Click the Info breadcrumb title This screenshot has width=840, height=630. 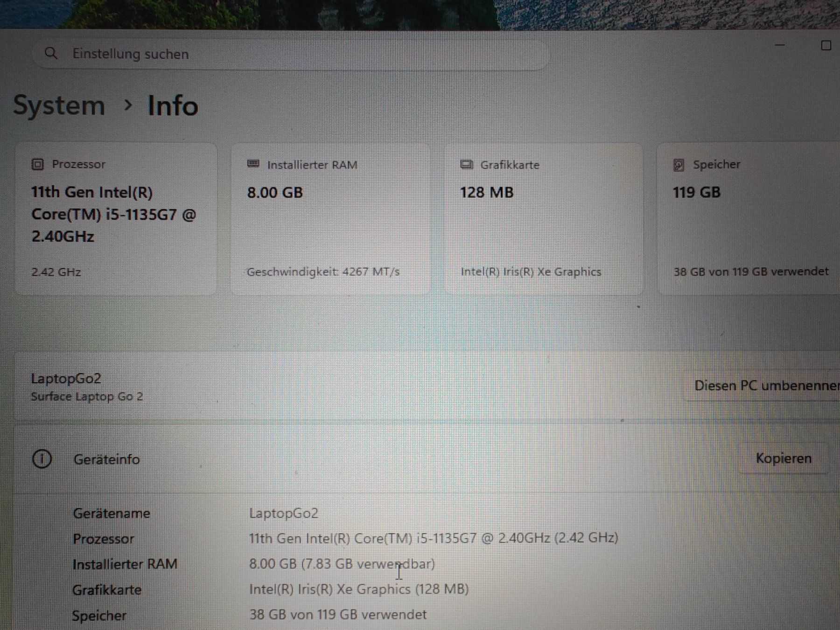173,105
